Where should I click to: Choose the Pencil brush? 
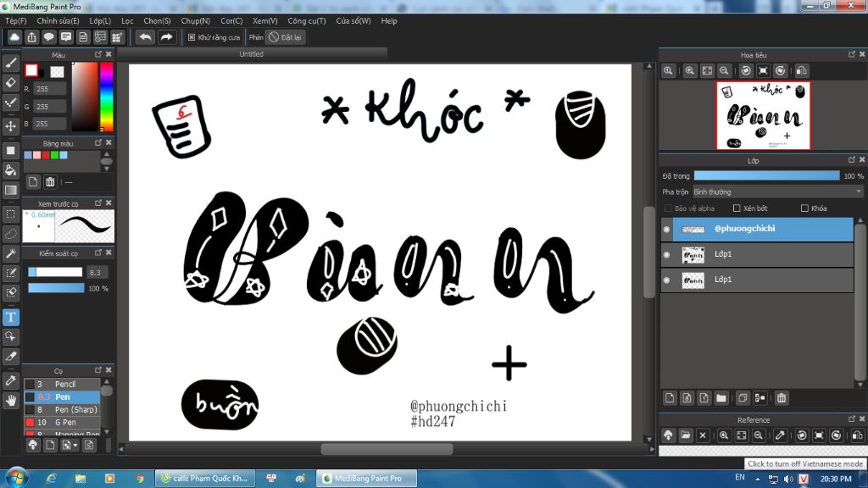[61, 384]
